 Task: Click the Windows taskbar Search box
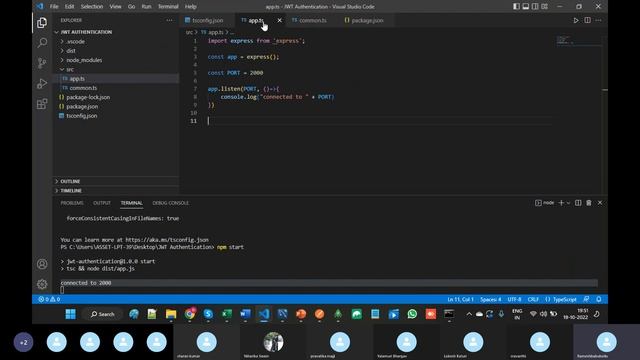pyautogui.click(x=102, y=314)
